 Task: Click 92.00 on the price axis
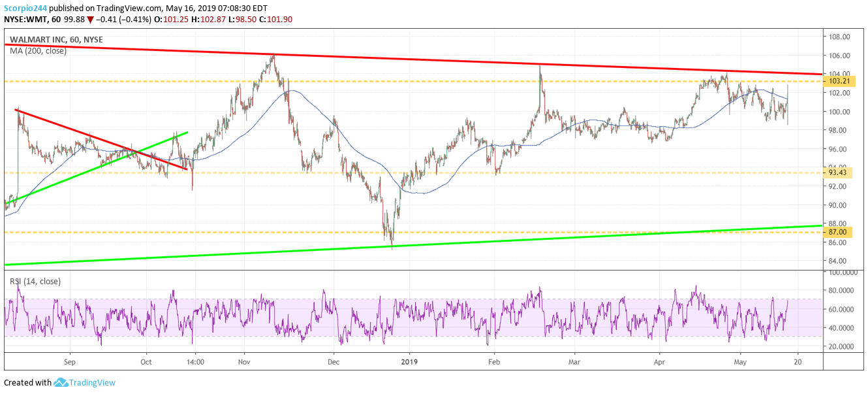point(838,186)
